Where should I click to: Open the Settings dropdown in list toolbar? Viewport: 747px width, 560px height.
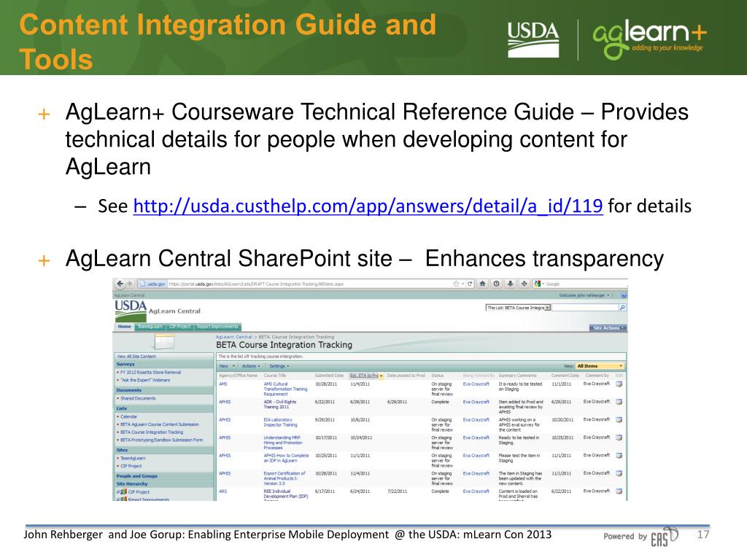pos(279,366)
